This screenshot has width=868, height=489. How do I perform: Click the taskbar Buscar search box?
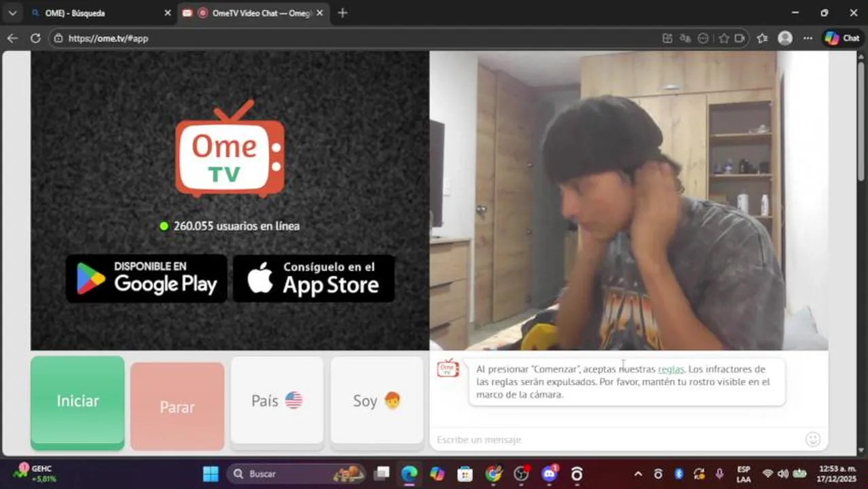(x=296, y=473)
